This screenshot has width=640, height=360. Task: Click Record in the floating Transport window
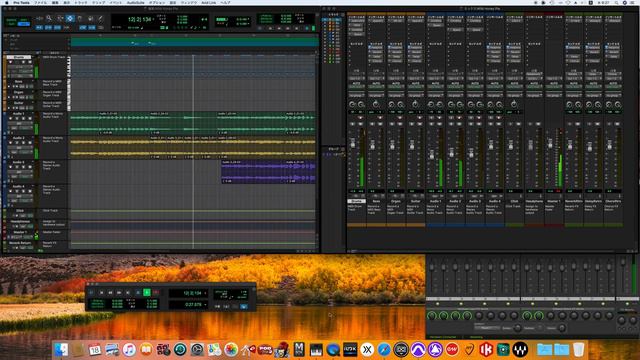click(156, 292)
